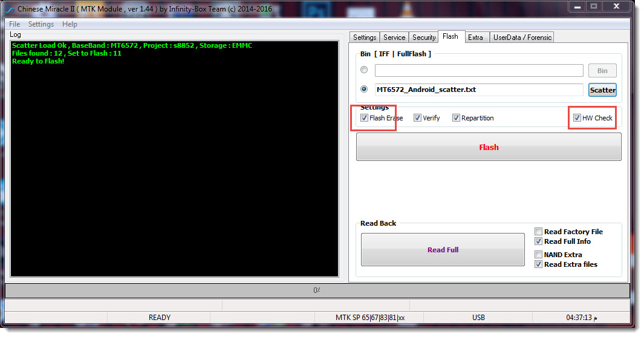Toggle the Read Extra files checkbox
Viewport: 644px width, 337px height.
click(538, 264)
